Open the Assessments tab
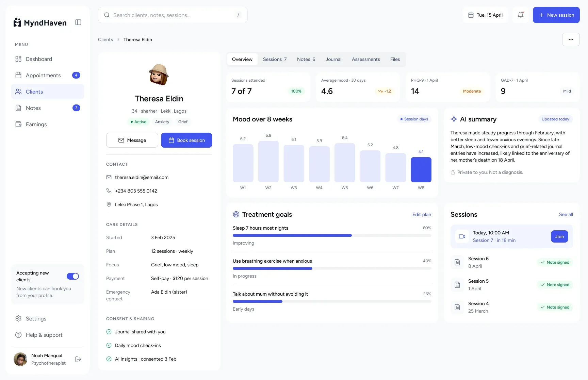 [x=366, y=59]
